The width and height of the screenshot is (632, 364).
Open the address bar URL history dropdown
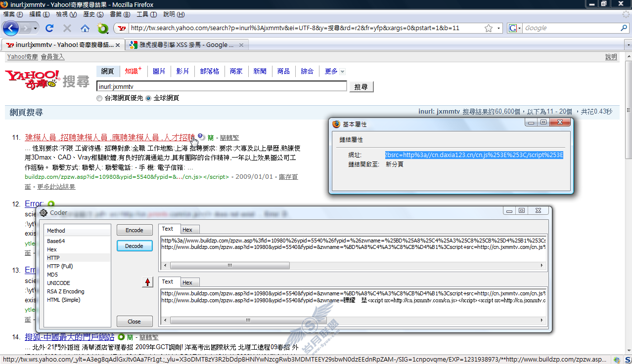coord(499,29)
